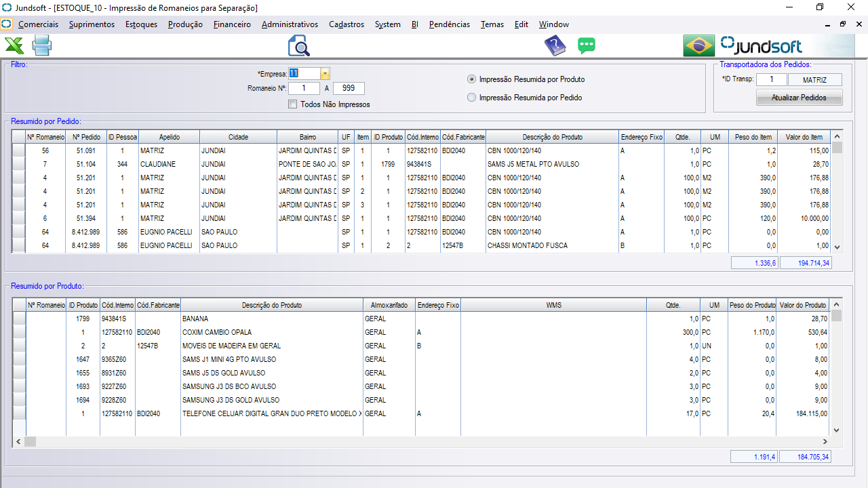Image resolution: width=868 pixels, height=488 pixels.
Task: Enable the Todos Não Impressos checkbox
Action: 293,104
